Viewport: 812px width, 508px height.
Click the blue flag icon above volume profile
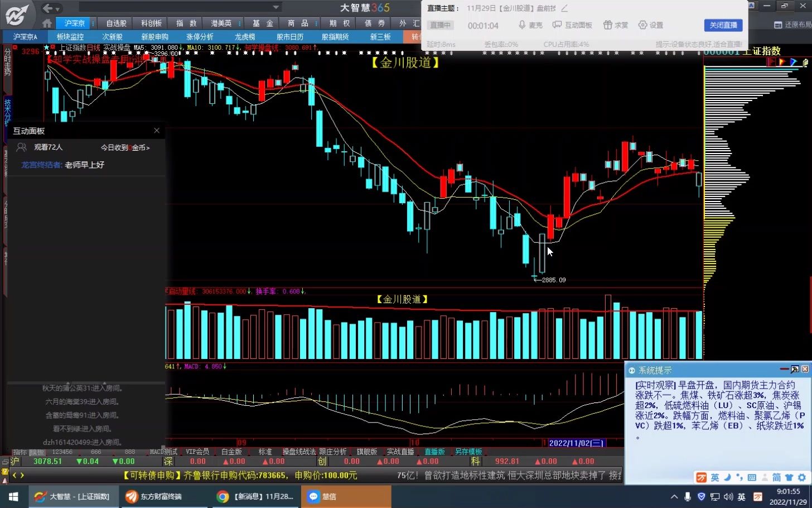(794, 62)
